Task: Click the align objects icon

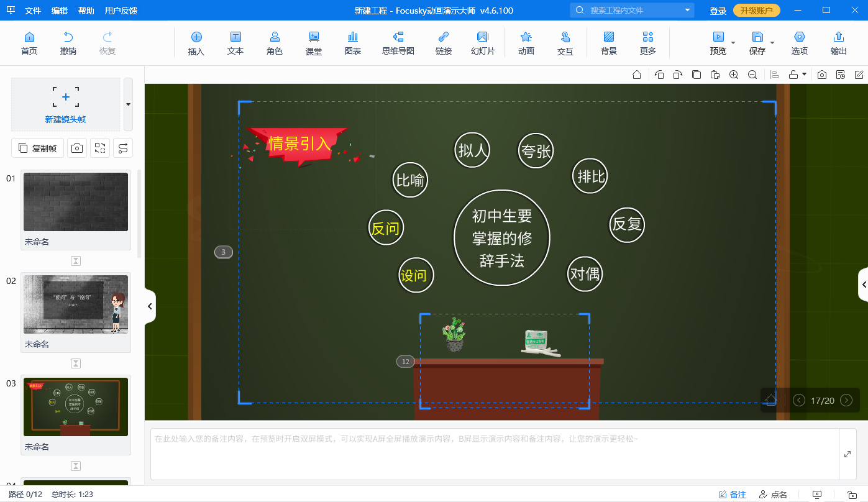Action: pos(775,75)
